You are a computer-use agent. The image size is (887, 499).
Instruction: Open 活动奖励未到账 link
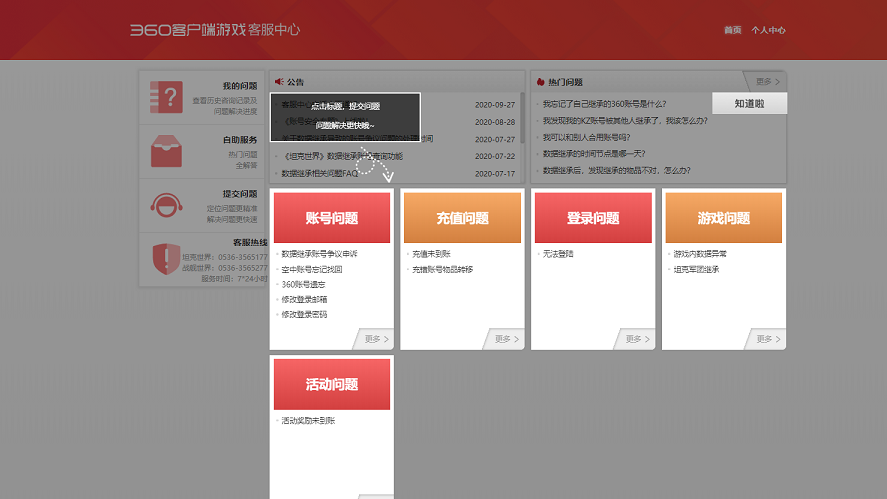(308, 420)
